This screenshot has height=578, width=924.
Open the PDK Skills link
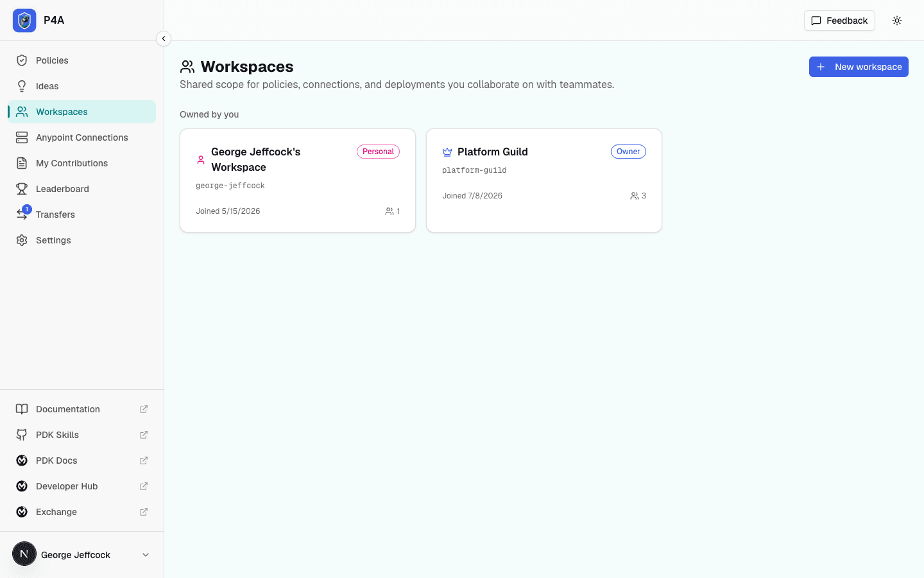[82, 435]
